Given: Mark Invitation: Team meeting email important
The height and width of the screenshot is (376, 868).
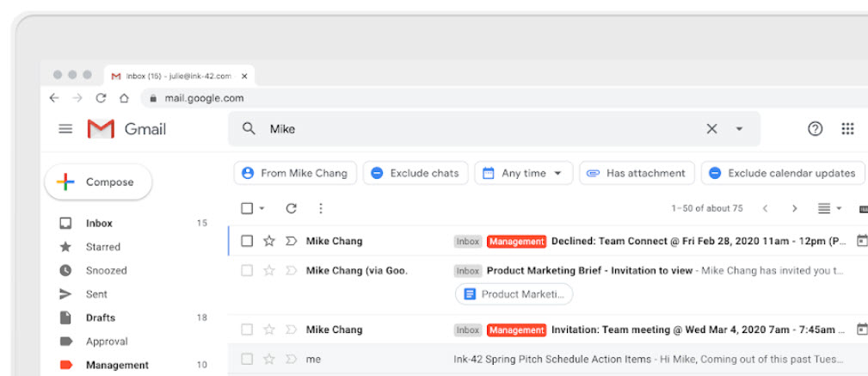Looking at the screenshot, I should (x=291, y=330).
